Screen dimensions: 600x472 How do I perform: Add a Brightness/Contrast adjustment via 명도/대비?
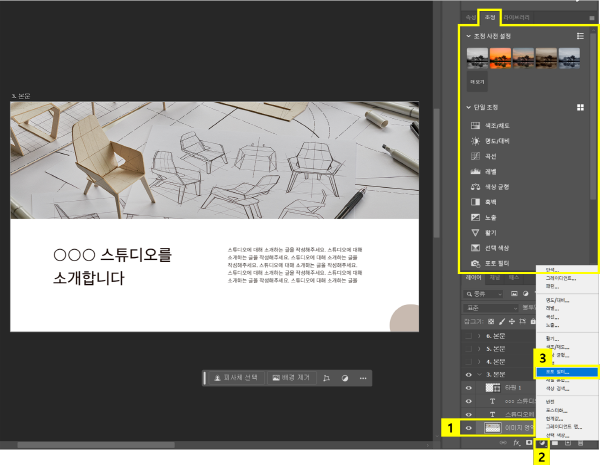490,141
